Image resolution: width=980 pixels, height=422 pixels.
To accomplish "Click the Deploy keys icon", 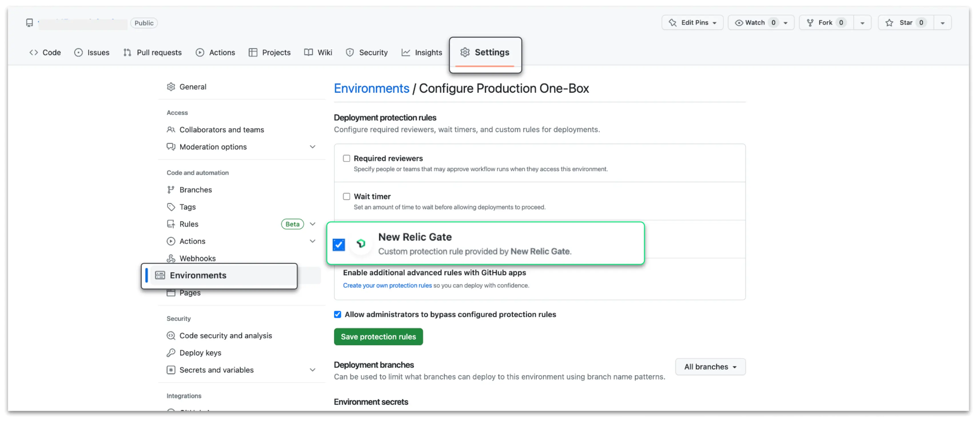I will pyautogui.click(x=171, y=353).
